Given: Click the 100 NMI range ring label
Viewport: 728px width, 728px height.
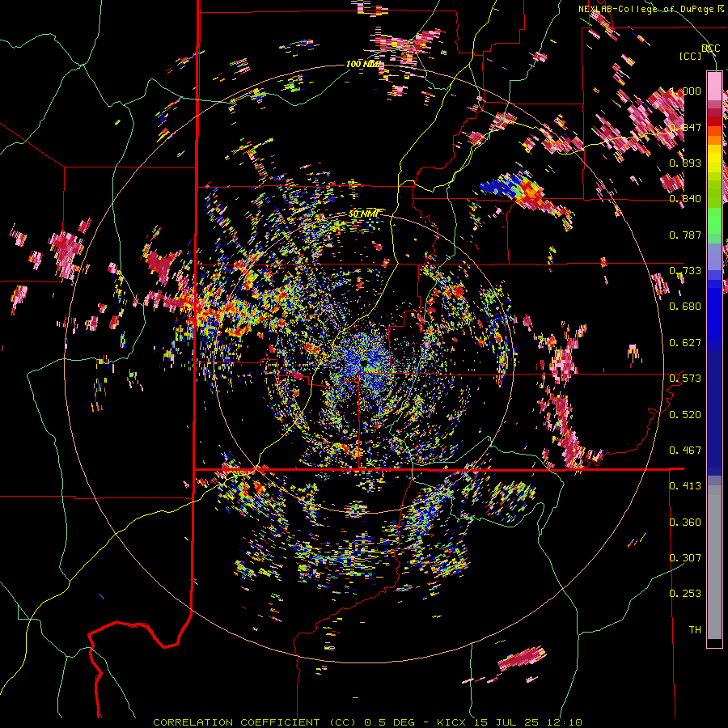Looking at the screenshot, I should [x=363, y=64].
